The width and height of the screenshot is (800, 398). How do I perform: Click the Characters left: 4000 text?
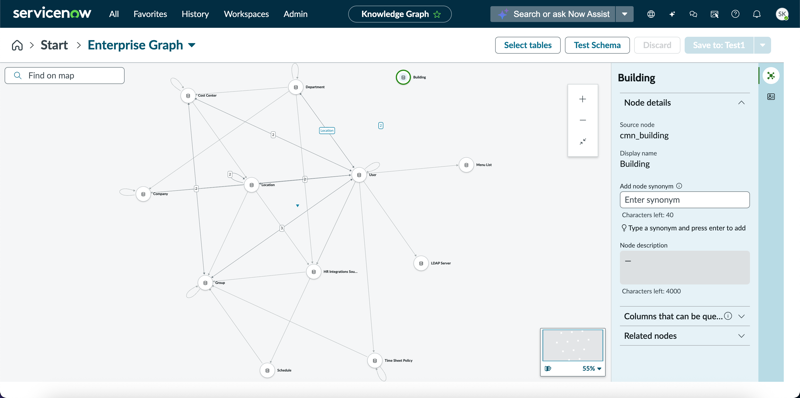click(651, 291)
